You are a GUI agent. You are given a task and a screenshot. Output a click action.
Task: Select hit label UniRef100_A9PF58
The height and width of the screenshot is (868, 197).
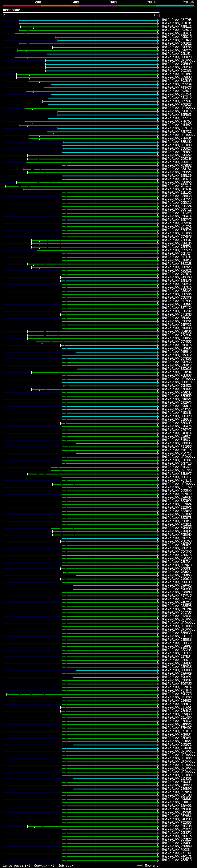(176, 47)
